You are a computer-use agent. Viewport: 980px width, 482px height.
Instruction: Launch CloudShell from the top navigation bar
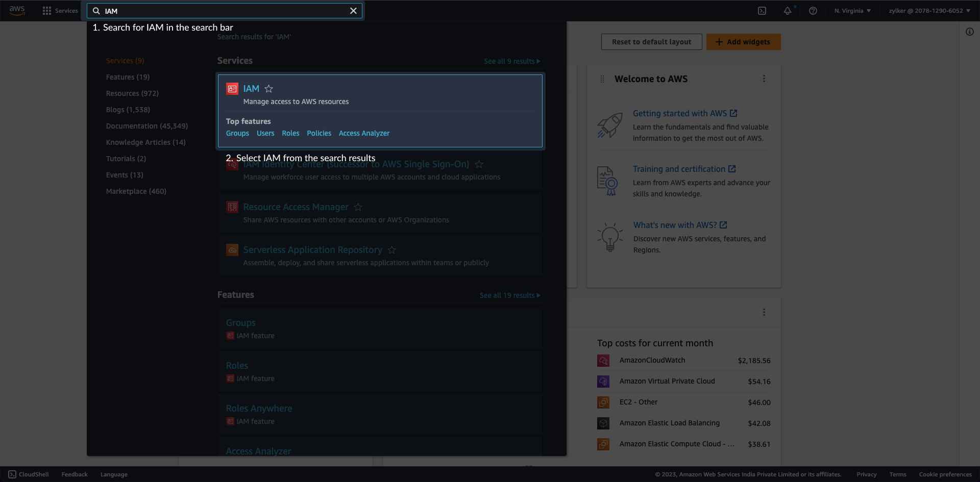(x=762, y=10)
